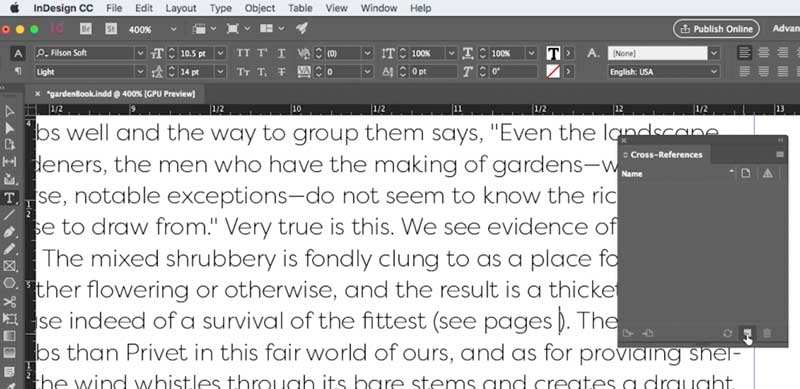Click Go to Destination icon in Cross-References panel
The width and height of the screenshot is (800, 389).
click(648, 333)
